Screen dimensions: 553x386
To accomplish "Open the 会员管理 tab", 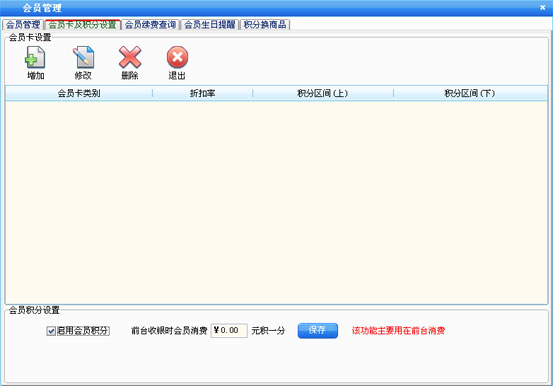I will (x=23, y=25).
